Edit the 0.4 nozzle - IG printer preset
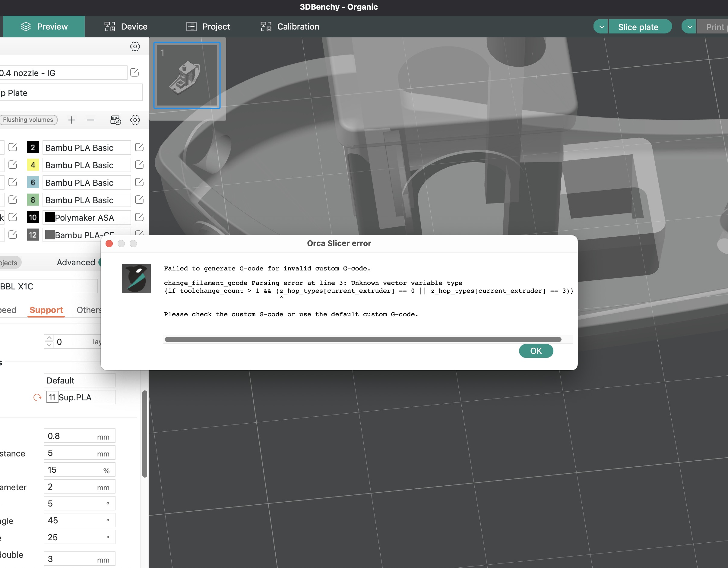 135,72
